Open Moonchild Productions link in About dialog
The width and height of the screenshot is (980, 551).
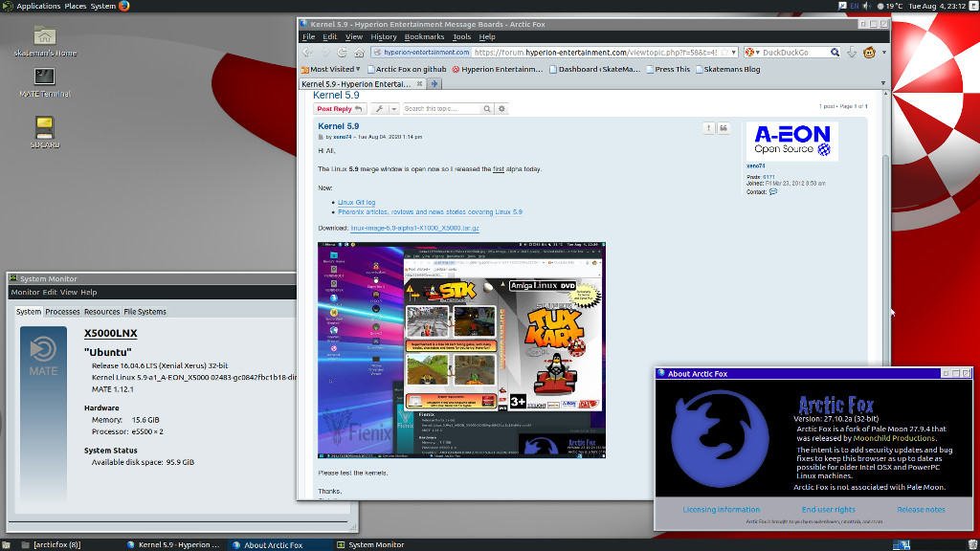pos(894,438)
